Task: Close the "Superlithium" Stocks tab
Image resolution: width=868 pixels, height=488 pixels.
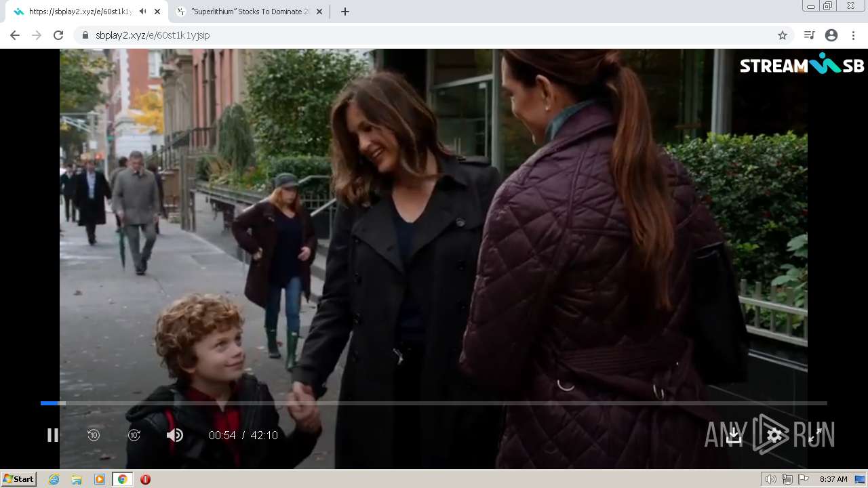Action: [319, 12]
